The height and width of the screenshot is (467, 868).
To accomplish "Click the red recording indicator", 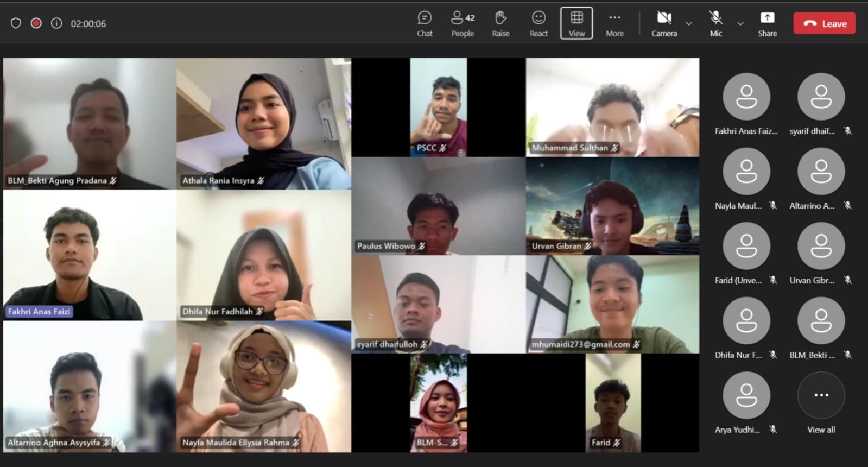I will pos(36,23).
